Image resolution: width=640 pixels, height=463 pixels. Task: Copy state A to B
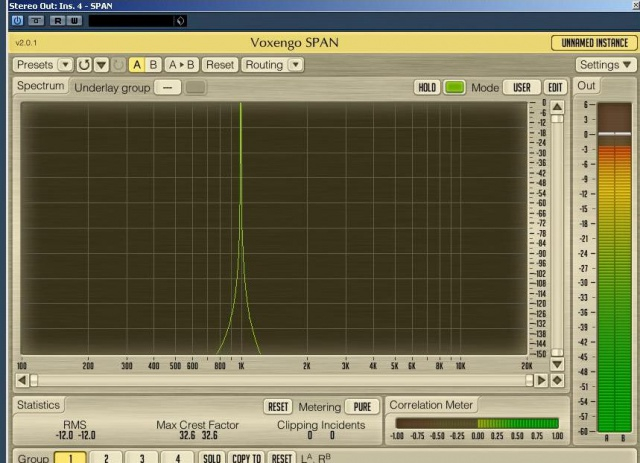(182, 65)
